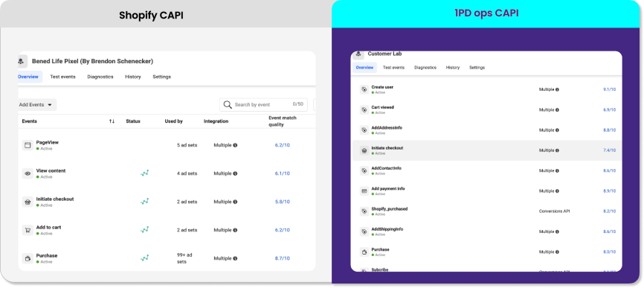Click the info icon beside Create user Multiple
Screen dimensions: 644x288
click(557, 89)
